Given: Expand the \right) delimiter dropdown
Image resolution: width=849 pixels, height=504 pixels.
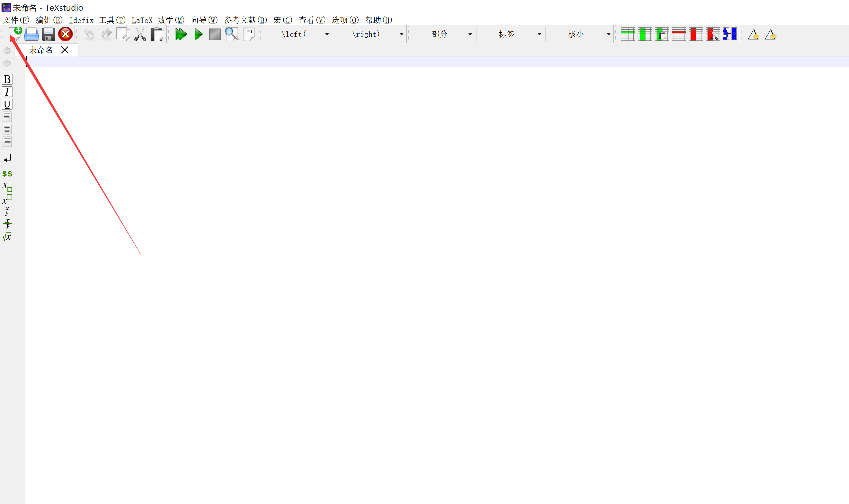Looking at the screenshot, I should click(401, 34).
